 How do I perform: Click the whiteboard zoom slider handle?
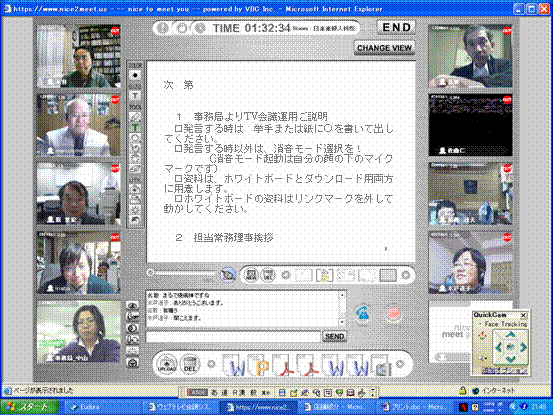coord(151,273)
